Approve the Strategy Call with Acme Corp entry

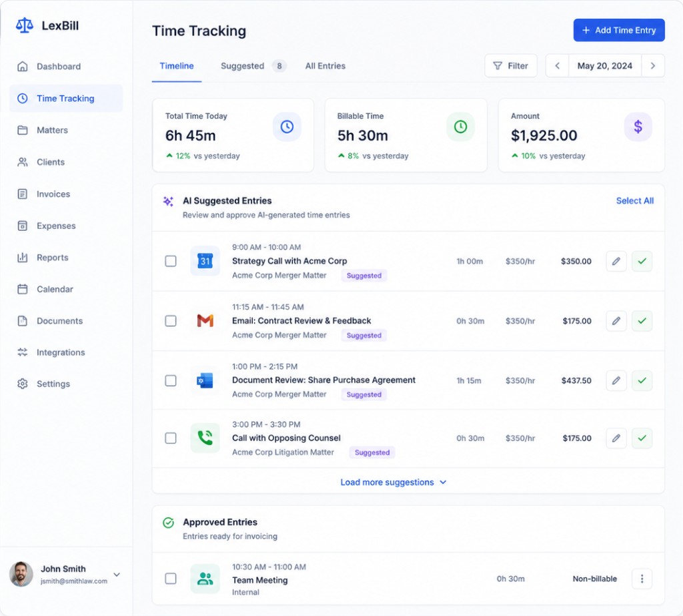point(642,261)
